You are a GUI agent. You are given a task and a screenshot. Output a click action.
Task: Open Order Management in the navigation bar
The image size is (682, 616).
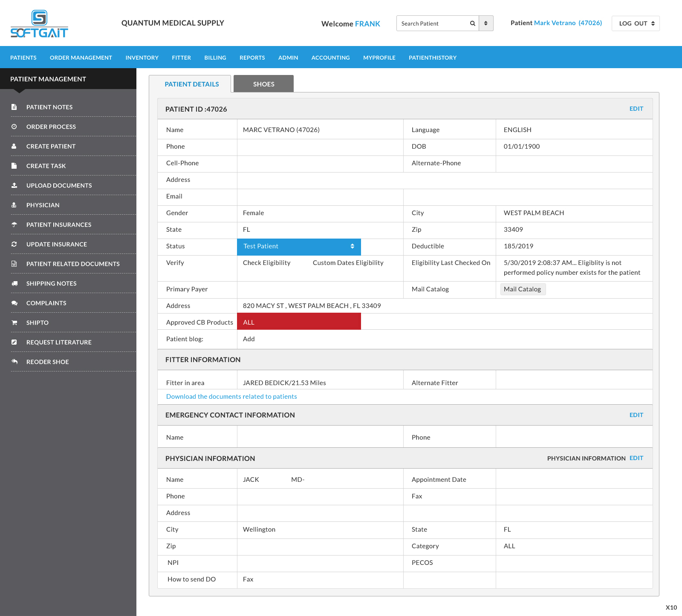pos(81,58)
